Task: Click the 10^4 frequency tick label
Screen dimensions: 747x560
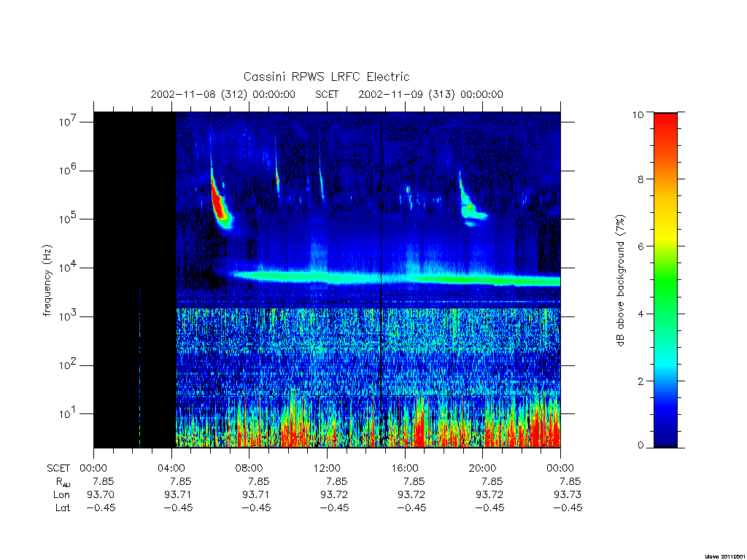Action: 69,268
